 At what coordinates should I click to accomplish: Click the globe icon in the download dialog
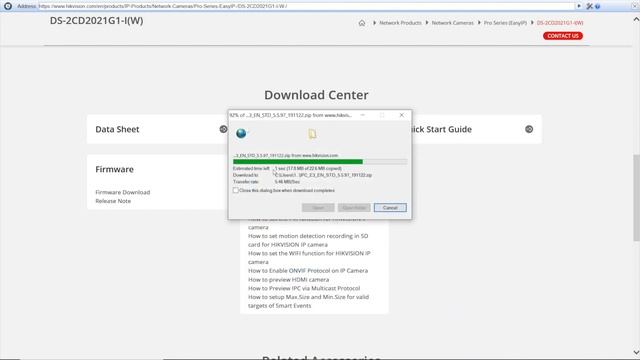pos(241,133)
